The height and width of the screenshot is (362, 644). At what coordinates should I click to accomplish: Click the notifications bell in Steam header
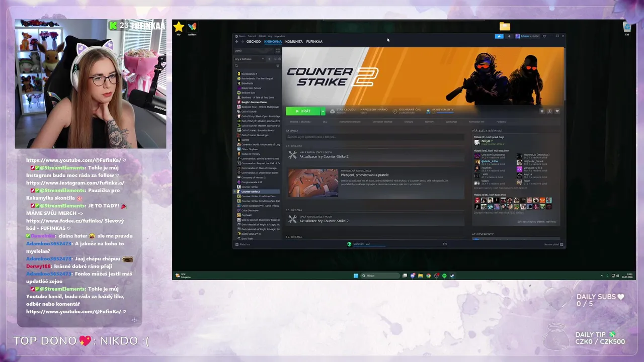509,36
